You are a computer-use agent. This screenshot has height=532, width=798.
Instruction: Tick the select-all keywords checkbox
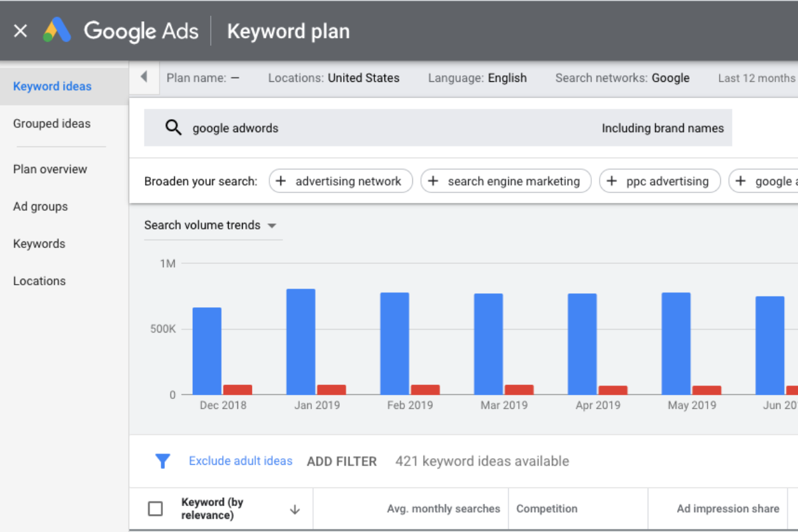click(155, 509)
